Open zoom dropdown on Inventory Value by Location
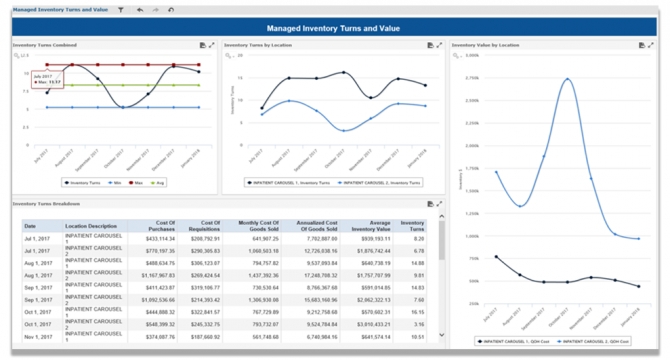670x360 pixels. click(457, 56)
